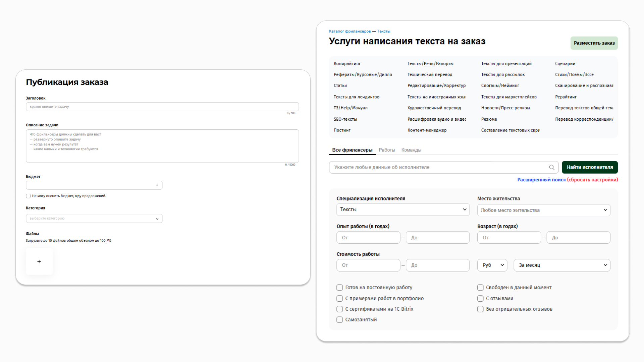
Task: Enable 'Готов на постоянную работу' checkbox
Action: pos(339,288)
